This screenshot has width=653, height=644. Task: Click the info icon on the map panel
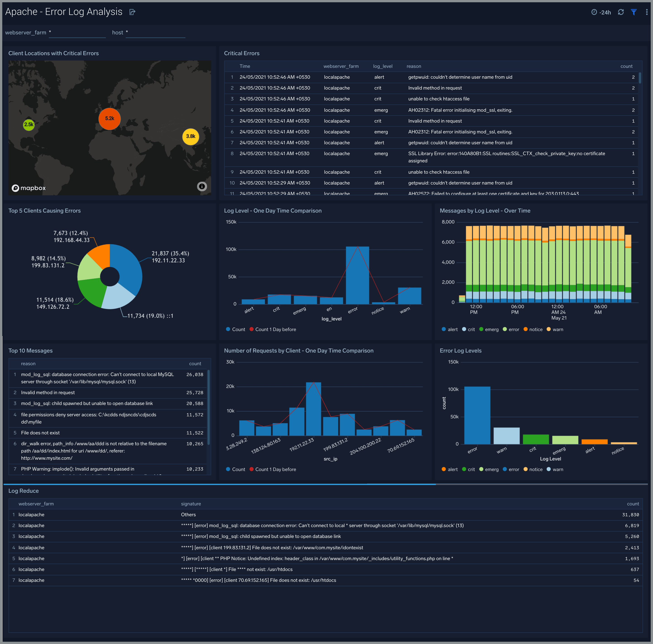[x=202, y=186]
